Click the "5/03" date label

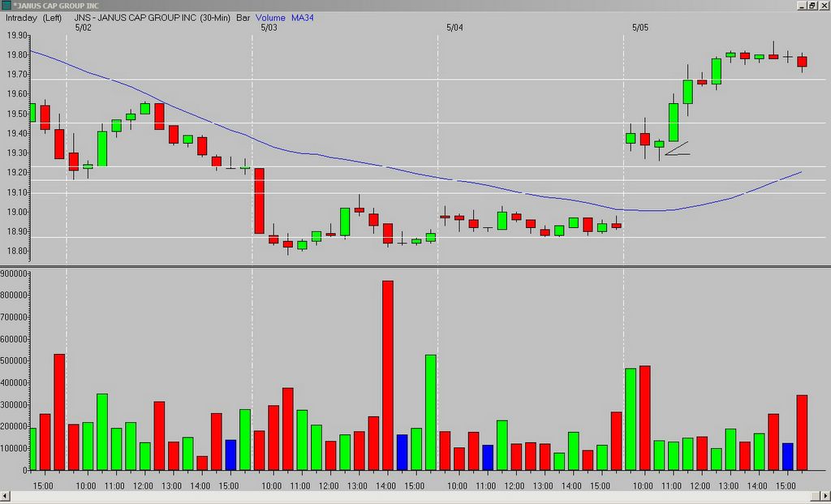pyautogui.click(x=269, y=28)
